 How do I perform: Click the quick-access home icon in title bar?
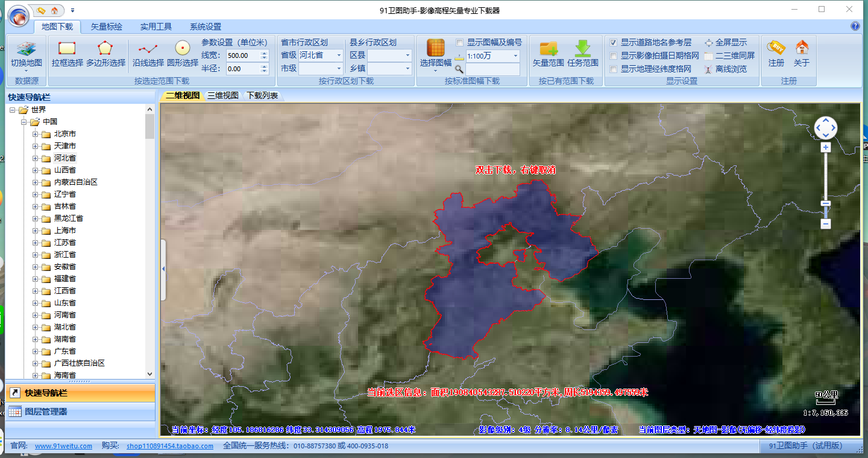[x=55, y=10]
